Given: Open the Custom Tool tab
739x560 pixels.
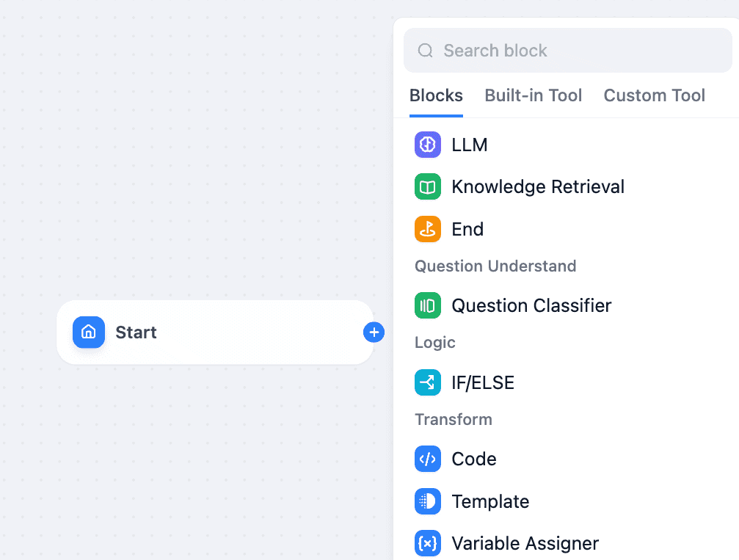Looking at the screenshot, I should pos(654,95).
